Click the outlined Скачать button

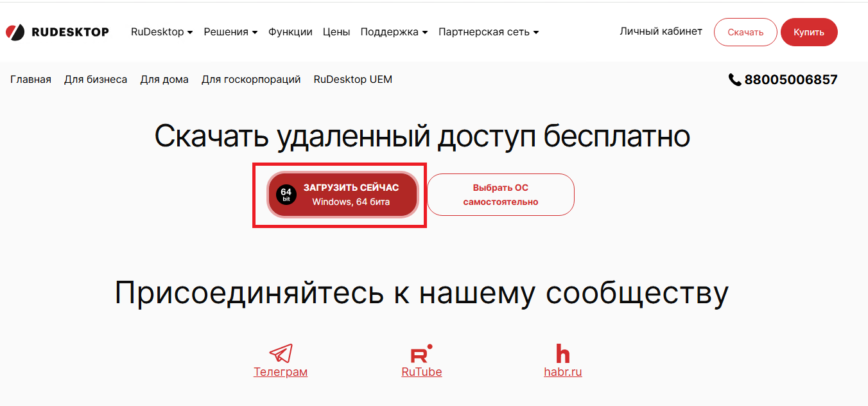pyautogui.click(x=745, y=32)
